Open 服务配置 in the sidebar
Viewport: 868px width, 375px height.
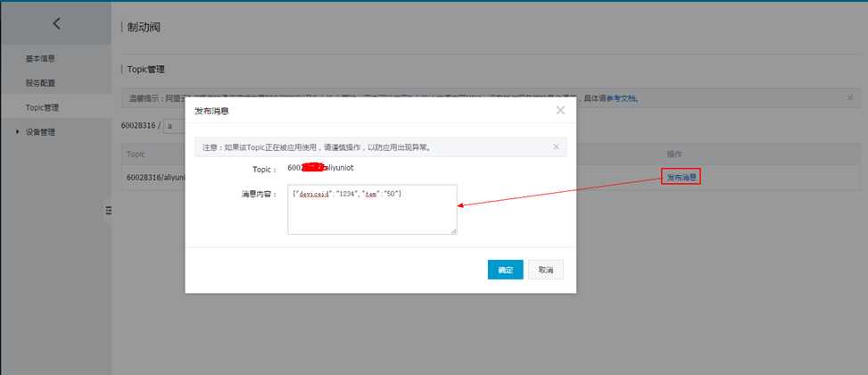click(x=40, y=83)
